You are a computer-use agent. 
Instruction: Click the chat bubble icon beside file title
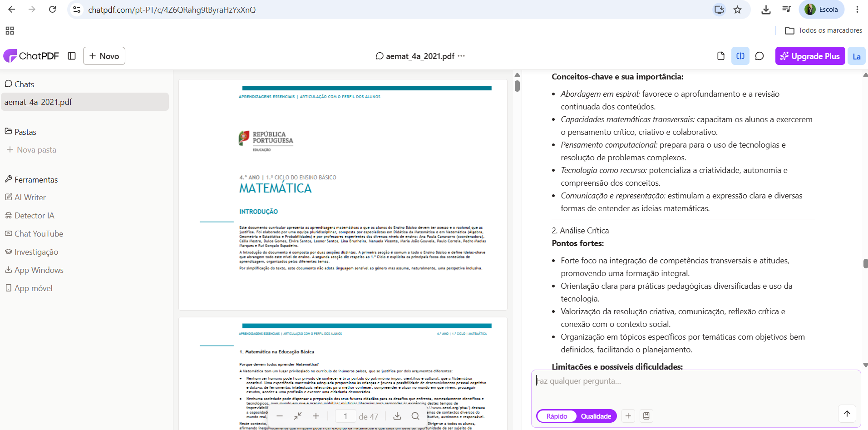click(x=380, y=56)
